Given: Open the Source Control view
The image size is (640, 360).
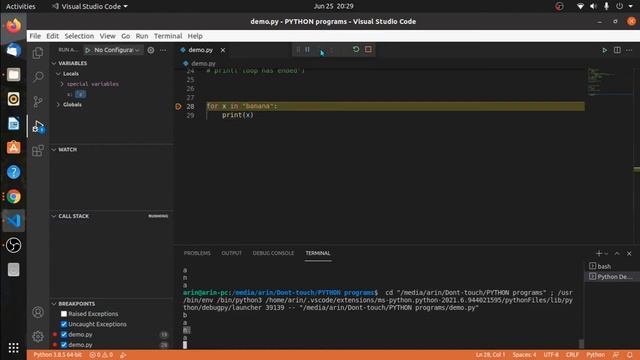Looking at the screenshot, I should click(38, 101).
